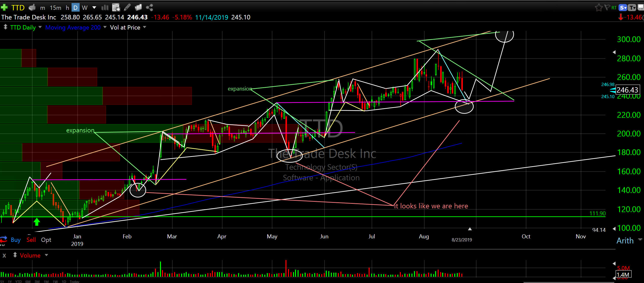Open the share chart icon

(x=149, y=8)
